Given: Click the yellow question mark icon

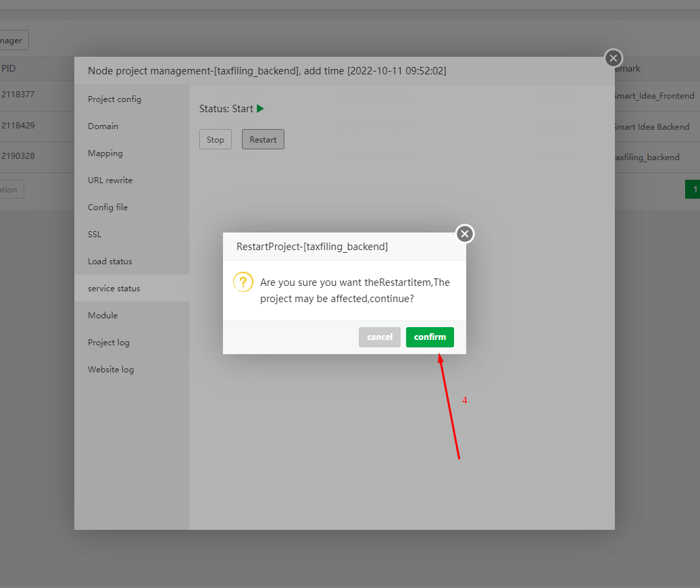Looking at the screenshot, I should pos(243,282).
